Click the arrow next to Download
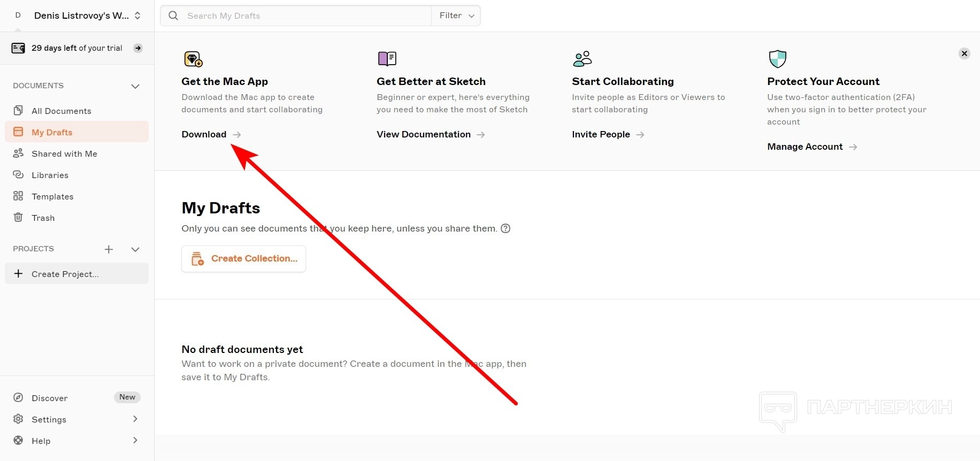 (x=237, y=135)
